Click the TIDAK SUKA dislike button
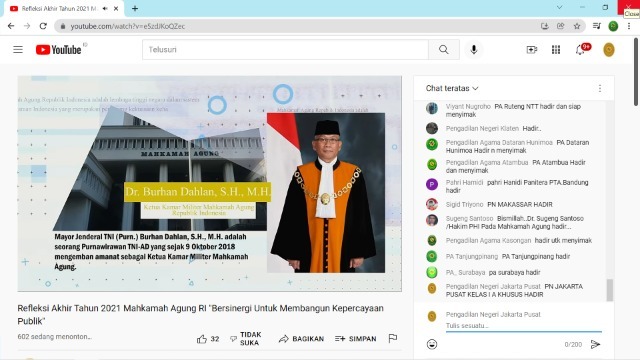Image resolution: width=640 pixels, height=360 pixels. click(x=245, y=339)
